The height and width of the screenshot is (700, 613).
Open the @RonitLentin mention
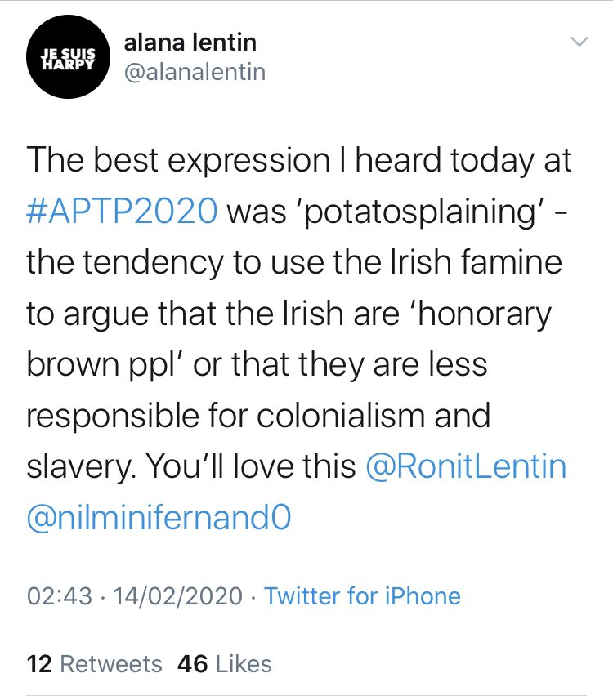(466, 466)
